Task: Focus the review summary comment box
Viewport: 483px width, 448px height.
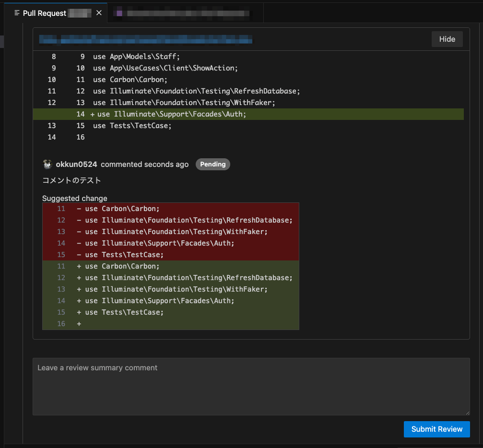Action: tap(251, 386)
